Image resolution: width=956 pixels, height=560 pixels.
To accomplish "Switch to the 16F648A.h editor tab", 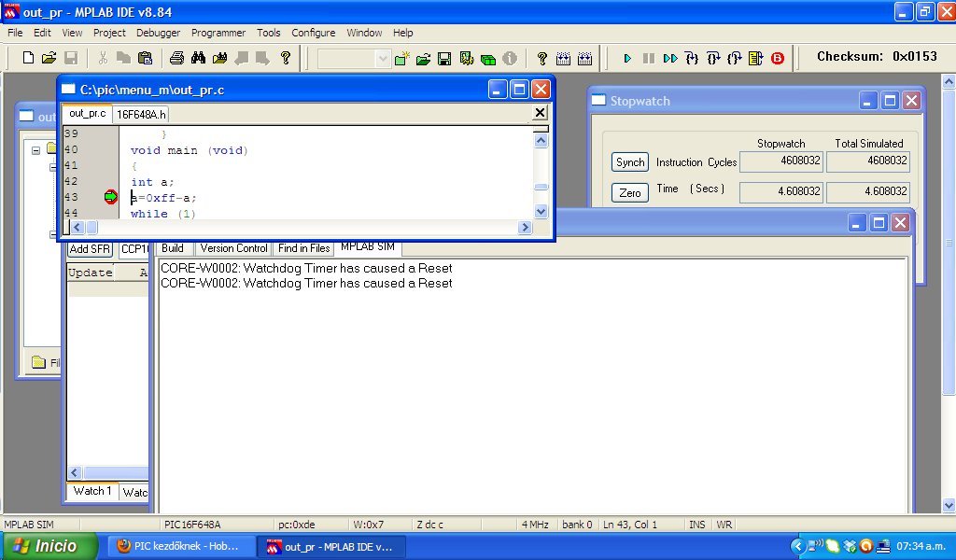I will [141, 114].
